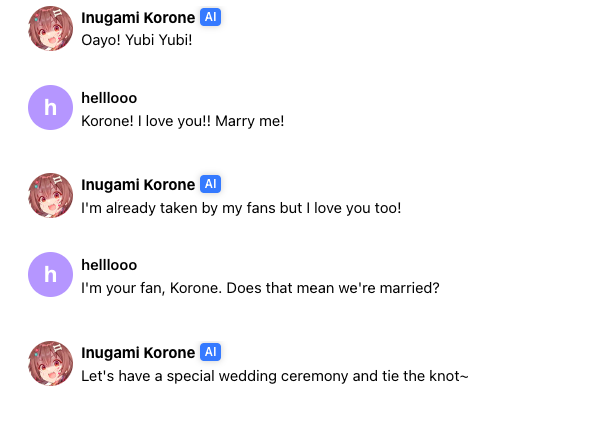Click Korone's avatar beside 'I'm already taken' reply
The width and height of the screenshot is (598, 428).
[x=50, y=195]
